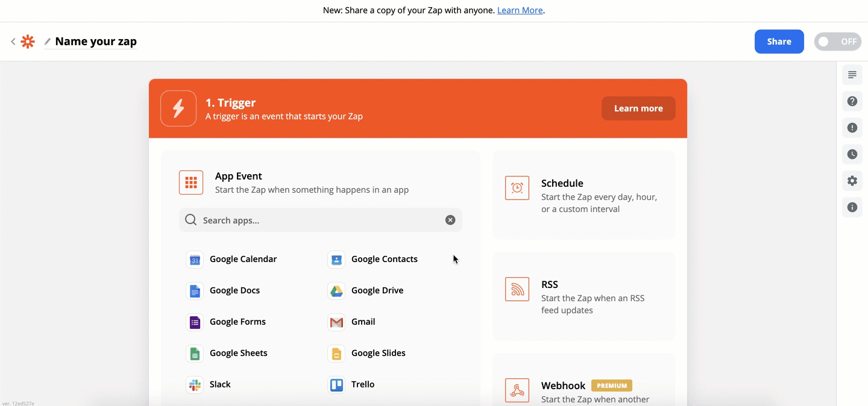The image size is (868, 406).
Task: Click the Schedule alarm clock icon
Action: tap(517, 188)
